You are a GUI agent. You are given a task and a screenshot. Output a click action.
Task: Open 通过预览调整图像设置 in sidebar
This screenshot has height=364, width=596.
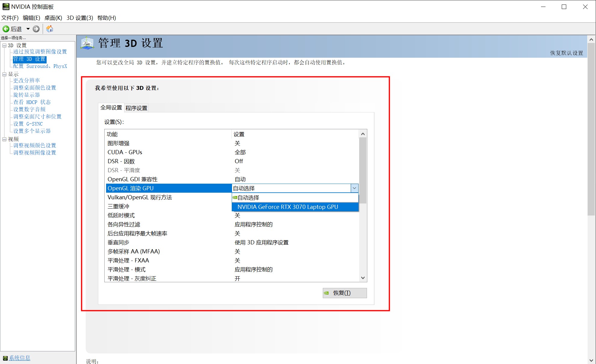click(x=40, y=52)
